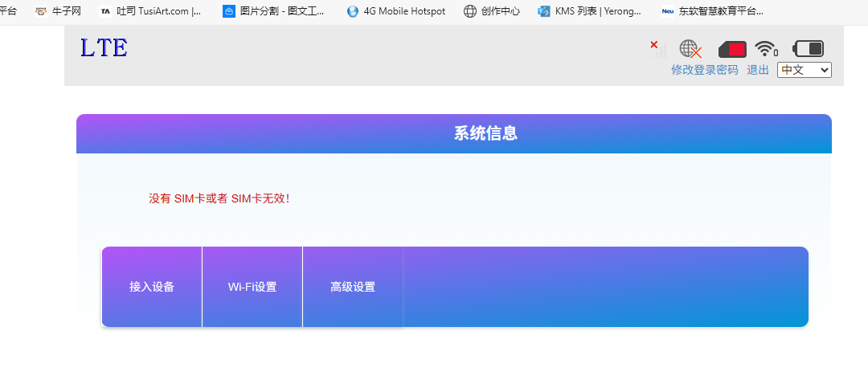Click the Wi-Fi connected devices icon
The height and width of the screenshot is (384, 868).
pos(766,49)
